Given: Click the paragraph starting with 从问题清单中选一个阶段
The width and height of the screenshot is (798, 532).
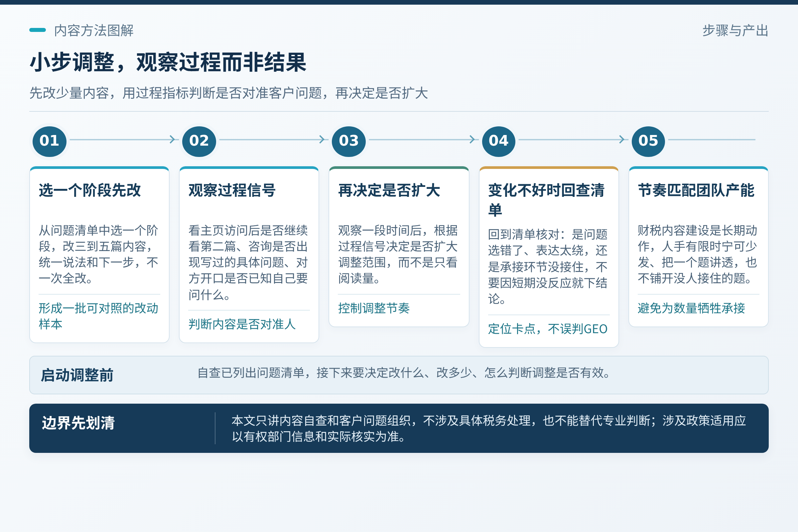Looking at the screenshot, I should pyautogui.click(x=98, y=254).
